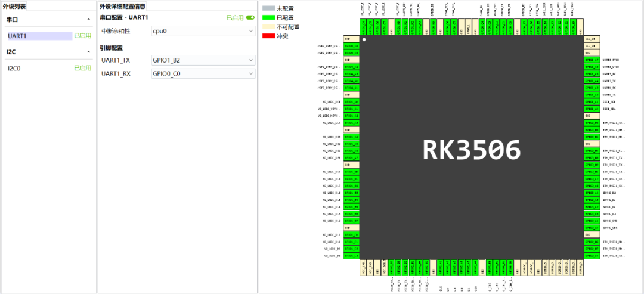
Task: Select the pin labeled UART1_RX on chip
Action: point(592,88)
